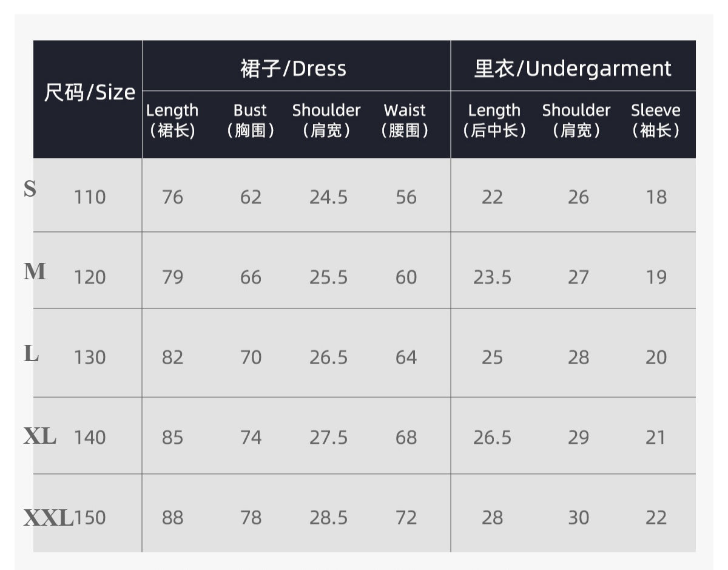Click the Bust (胸围) column header
The image size is (728, 570).
coord(250,120)
